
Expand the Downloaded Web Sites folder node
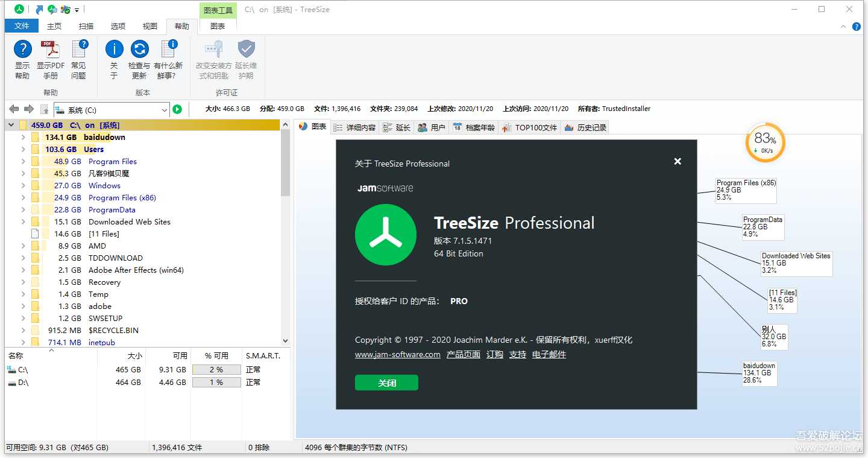(x=23, y=221)
